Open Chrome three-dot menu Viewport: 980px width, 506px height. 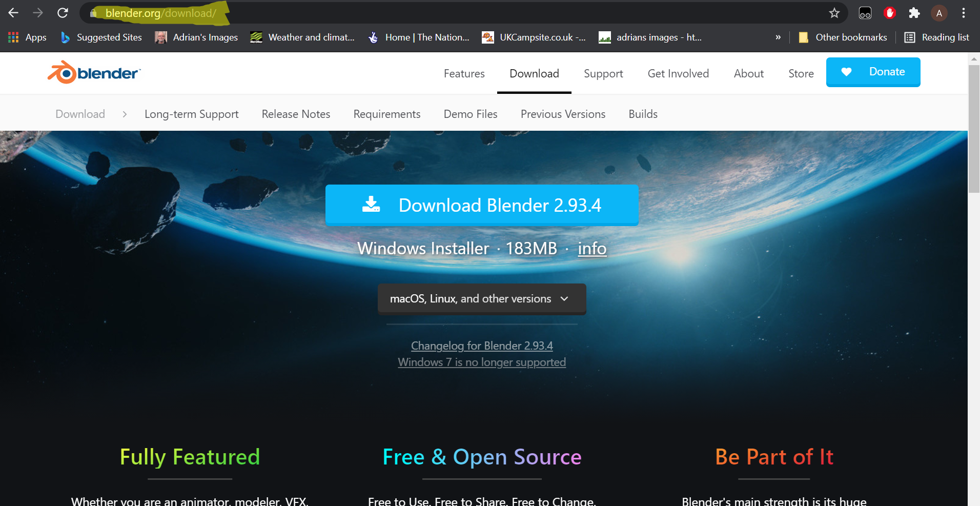click(x=964, y=13)
